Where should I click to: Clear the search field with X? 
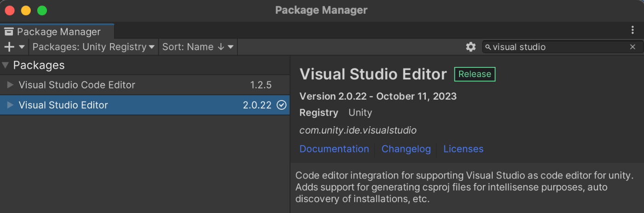[x=632, y=47]
